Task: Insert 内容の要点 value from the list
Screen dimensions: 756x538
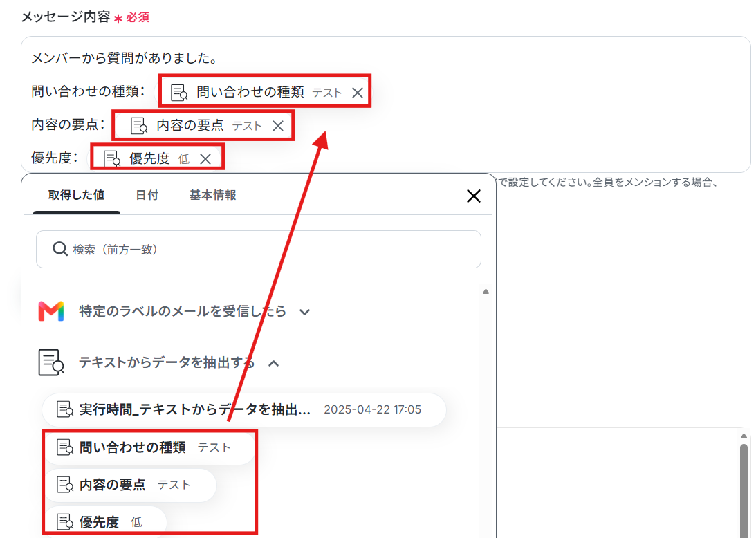Action: (130, 485)
